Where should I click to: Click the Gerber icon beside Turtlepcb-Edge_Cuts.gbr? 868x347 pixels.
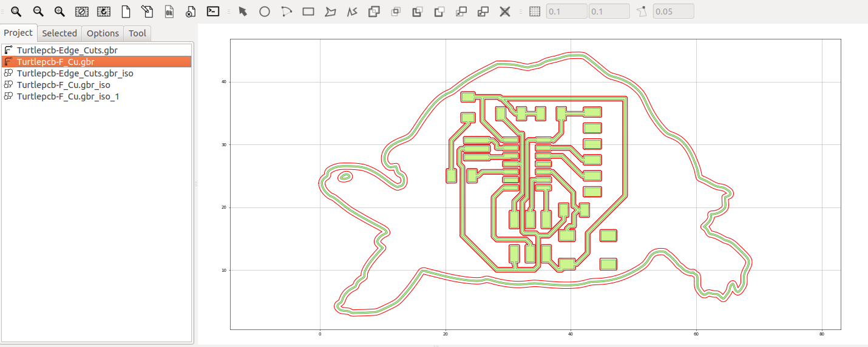coord(8,50)
